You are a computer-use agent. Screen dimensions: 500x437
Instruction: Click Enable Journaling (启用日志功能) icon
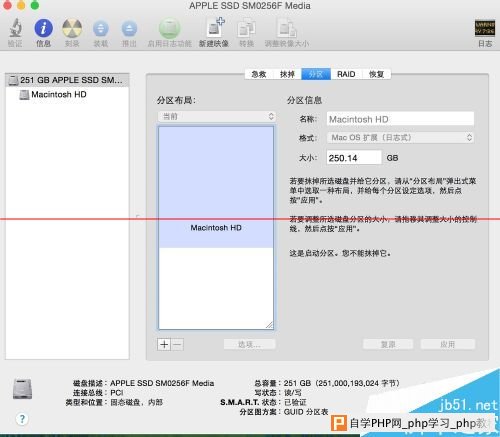169,28
